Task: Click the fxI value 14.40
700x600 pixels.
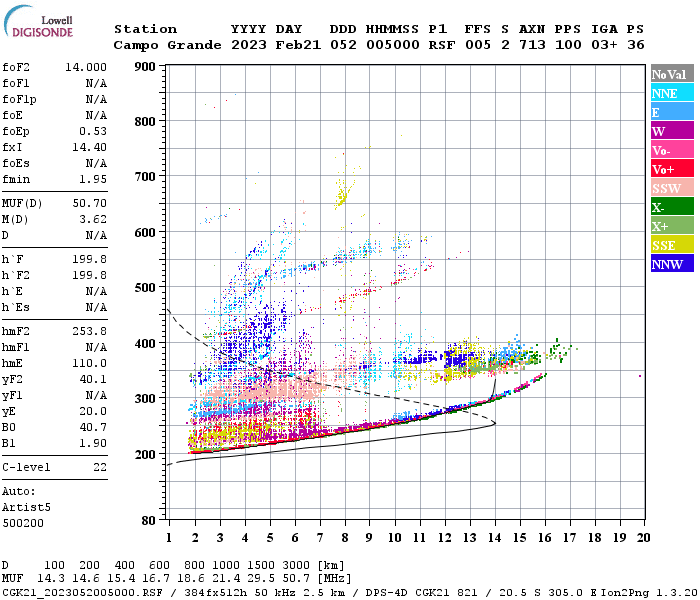Action: (90, 147)
